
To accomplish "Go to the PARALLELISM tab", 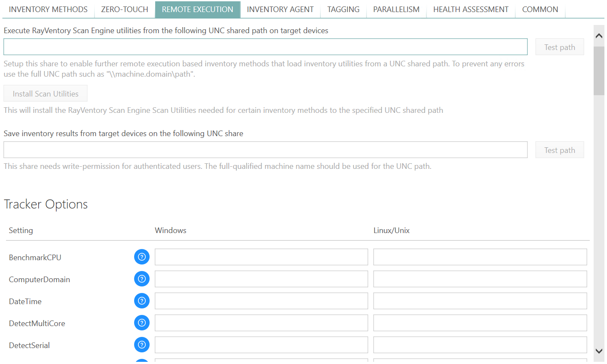I will coord(396,9).
